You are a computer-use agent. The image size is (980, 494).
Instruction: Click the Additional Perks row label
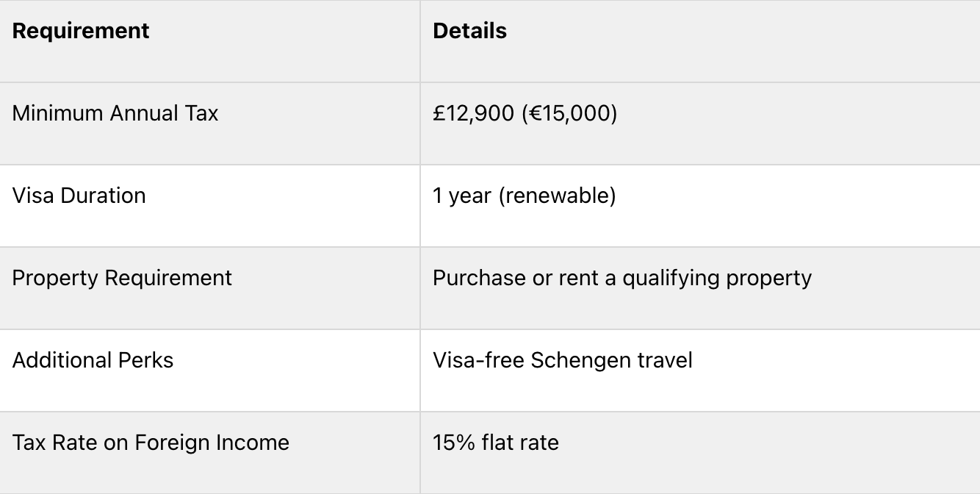tap(93, 360)
